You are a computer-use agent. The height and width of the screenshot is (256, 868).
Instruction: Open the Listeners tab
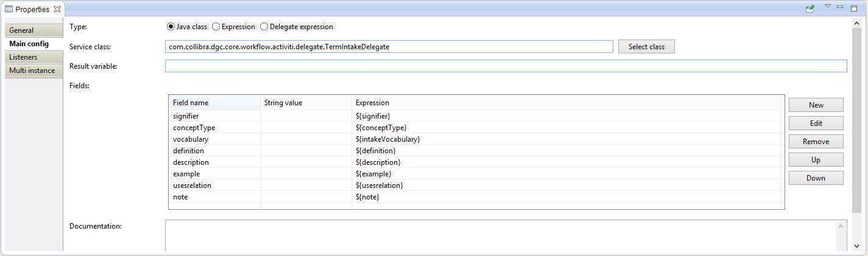34,57
